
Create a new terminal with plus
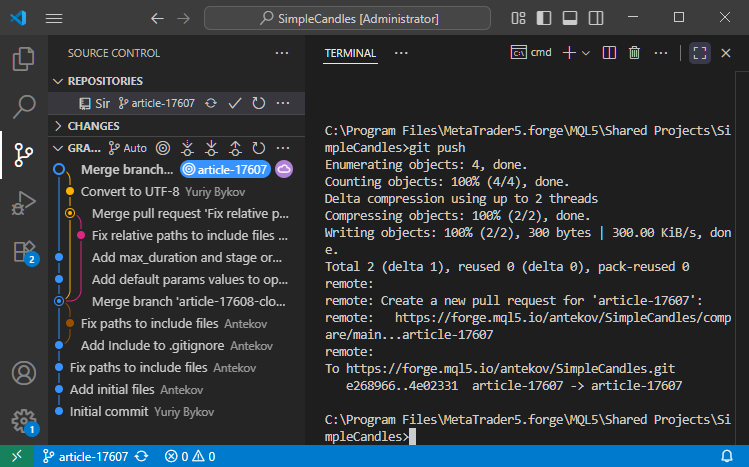coord(569,53)
